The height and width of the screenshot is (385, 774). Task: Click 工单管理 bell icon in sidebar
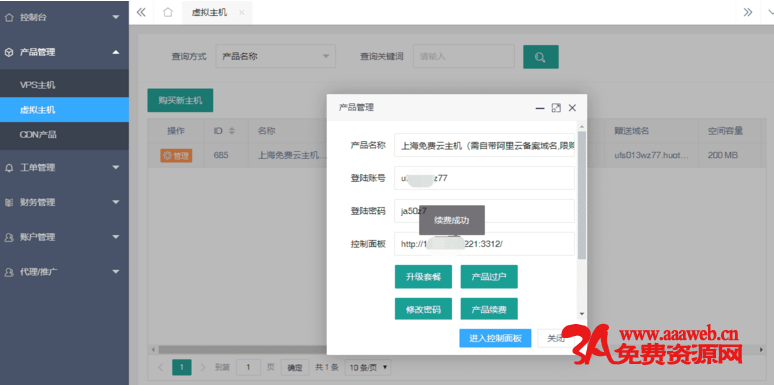(x=9, y=168)
